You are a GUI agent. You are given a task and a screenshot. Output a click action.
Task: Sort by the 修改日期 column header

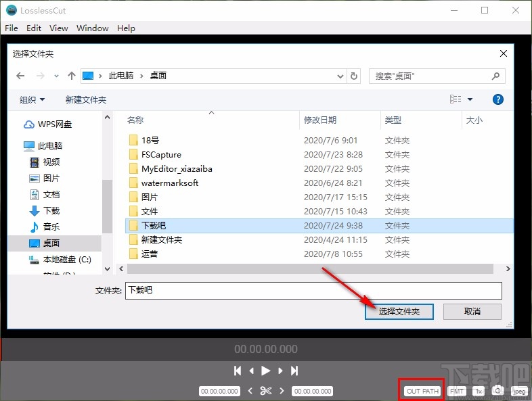pyautogui.click(x=320, y=120)
